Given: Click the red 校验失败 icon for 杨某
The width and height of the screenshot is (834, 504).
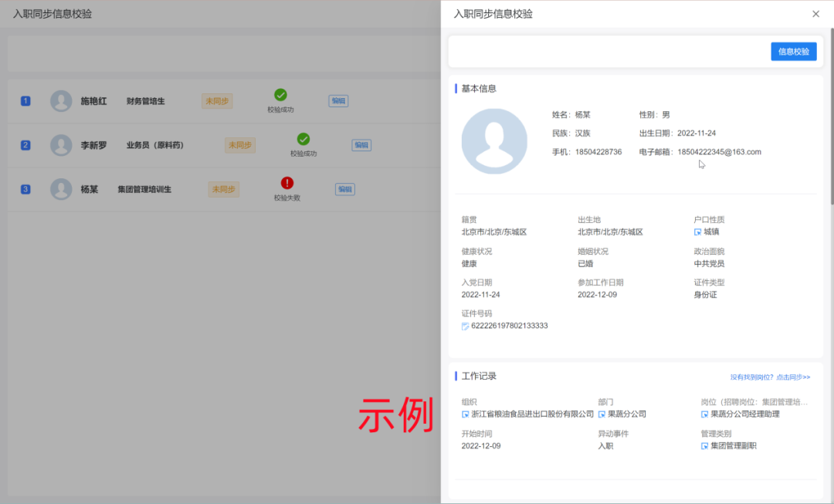Looking at the screenshot, I should click(x=287, y=183).
